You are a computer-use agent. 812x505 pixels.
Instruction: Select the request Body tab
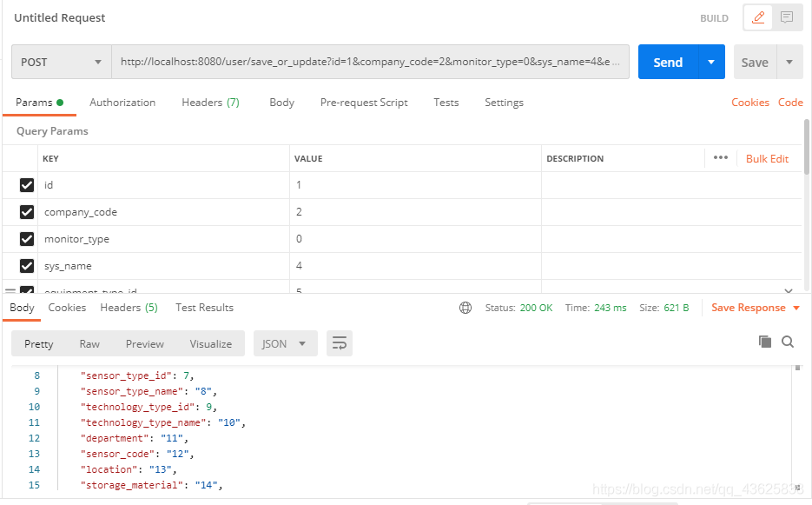281,103
